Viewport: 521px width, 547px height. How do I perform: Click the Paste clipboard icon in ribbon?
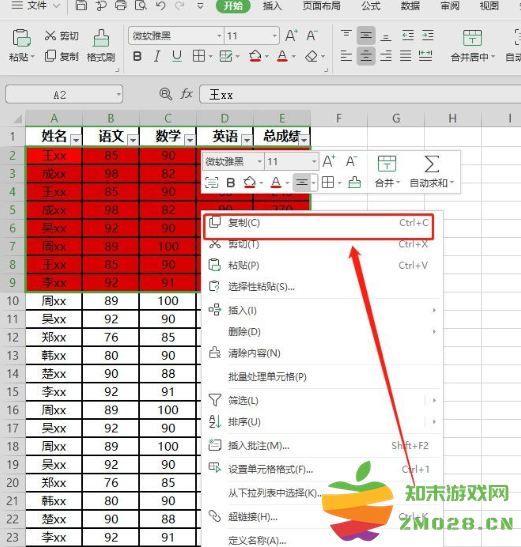[21, 38]
